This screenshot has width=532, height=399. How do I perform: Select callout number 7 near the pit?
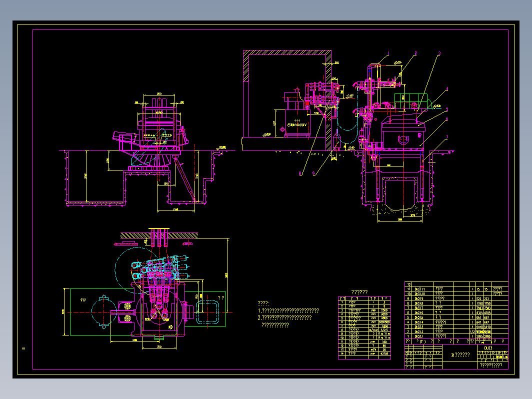[x=447, y=137]
